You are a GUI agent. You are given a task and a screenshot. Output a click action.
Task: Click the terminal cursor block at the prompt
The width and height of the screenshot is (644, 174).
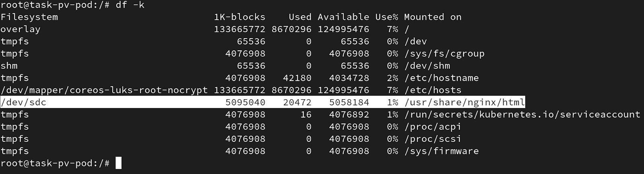pos(118,163)
